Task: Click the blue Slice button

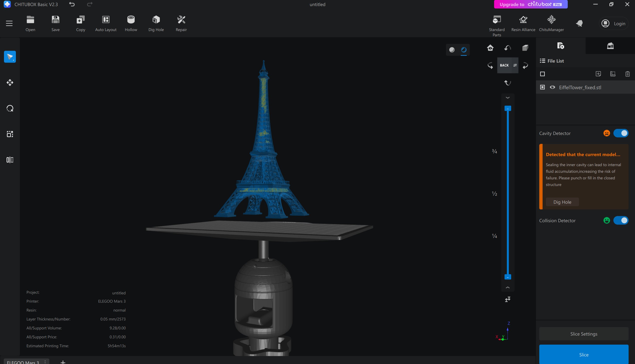Action: 583,355
